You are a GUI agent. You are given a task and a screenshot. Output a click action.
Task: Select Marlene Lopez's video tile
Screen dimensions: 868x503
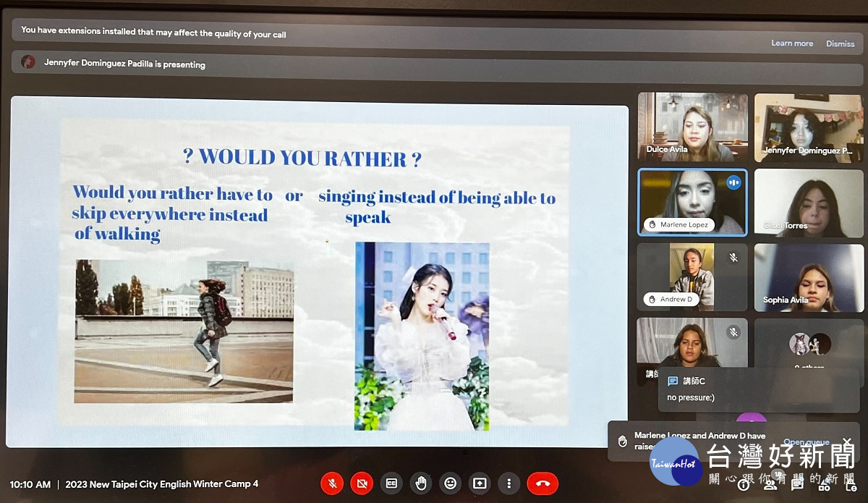(692, 202)
